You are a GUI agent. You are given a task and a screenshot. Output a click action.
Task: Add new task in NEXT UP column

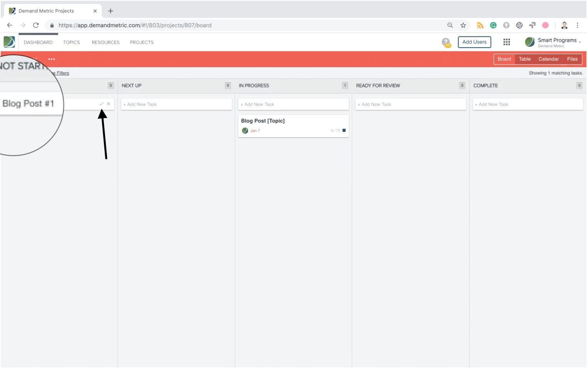click(176, 104)
